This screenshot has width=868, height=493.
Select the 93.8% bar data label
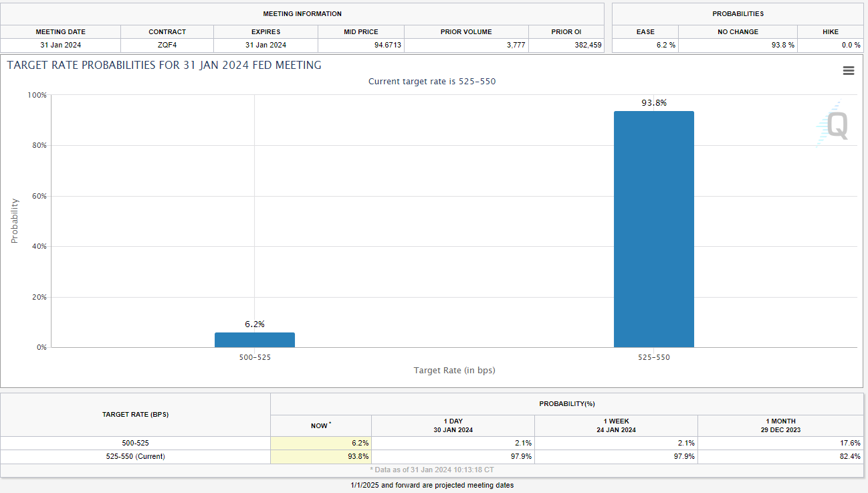(654, 102)
